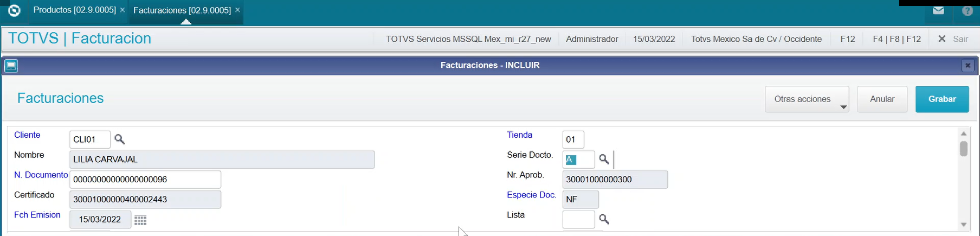Click the TOTVS | Facturacion title
The height and width of the screenshot is (236, 980).
[80, 39]
